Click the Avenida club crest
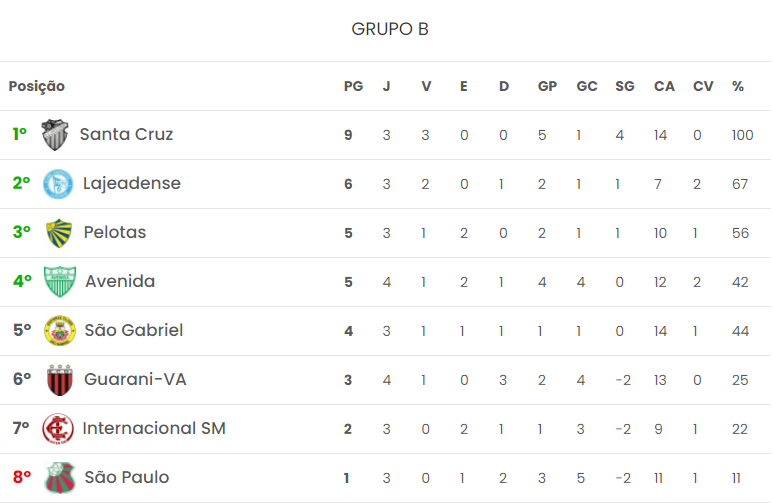The height and width of the screenshot is (503, 773). tap(60, 282)
